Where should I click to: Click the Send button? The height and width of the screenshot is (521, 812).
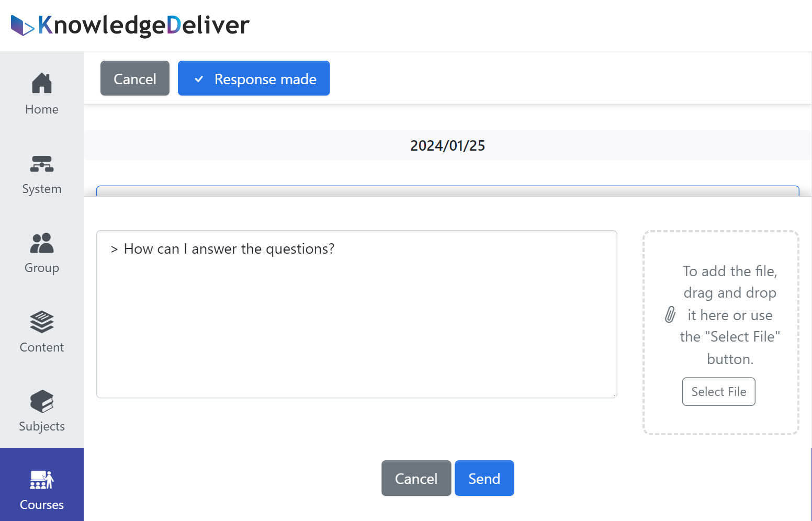(x=484, y=478)
